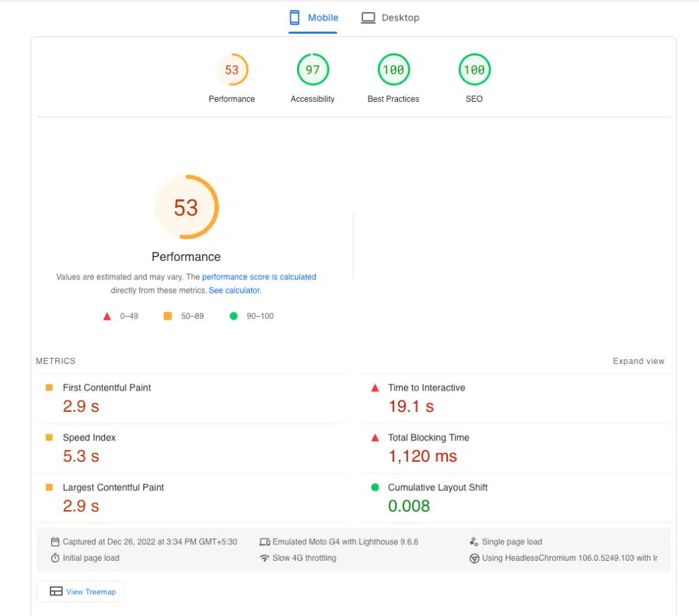Viewport: 699px width, 616px height.
Task: Click the green Cumulative Layout Shift dot
Action: (375, 487)
